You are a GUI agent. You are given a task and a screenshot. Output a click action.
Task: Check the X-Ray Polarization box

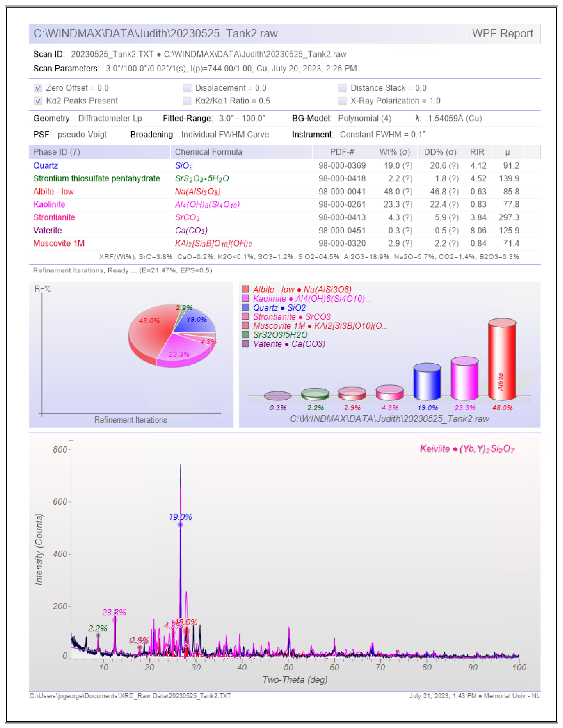pos(342,101)
